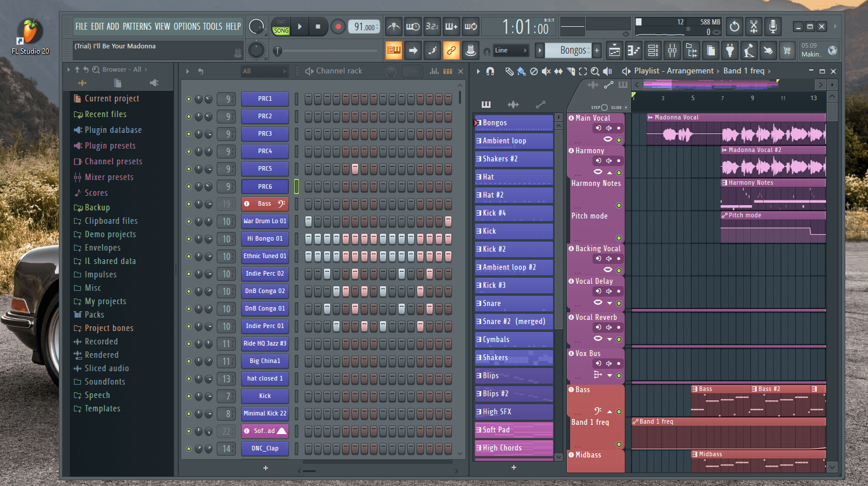The height and width of the screenshot is (486, 868).
Task: Click the Play button in transport
Action: (x=299, y=27)
